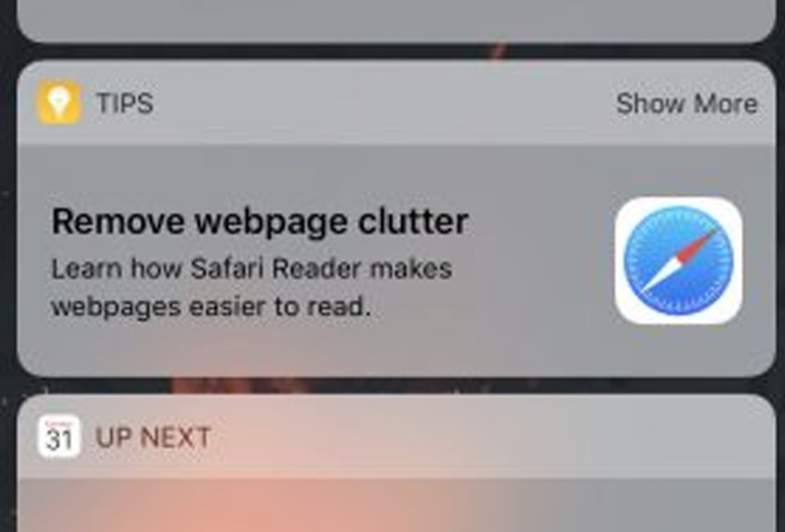This screenshot has height=532, width=785.
Task: Tap the webpages easier to read line
Action: (211, 307)
